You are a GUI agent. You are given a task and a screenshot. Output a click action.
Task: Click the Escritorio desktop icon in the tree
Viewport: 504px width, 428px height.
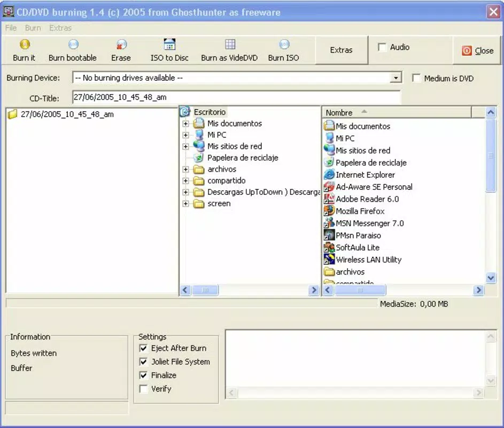[x=185, y=112]
